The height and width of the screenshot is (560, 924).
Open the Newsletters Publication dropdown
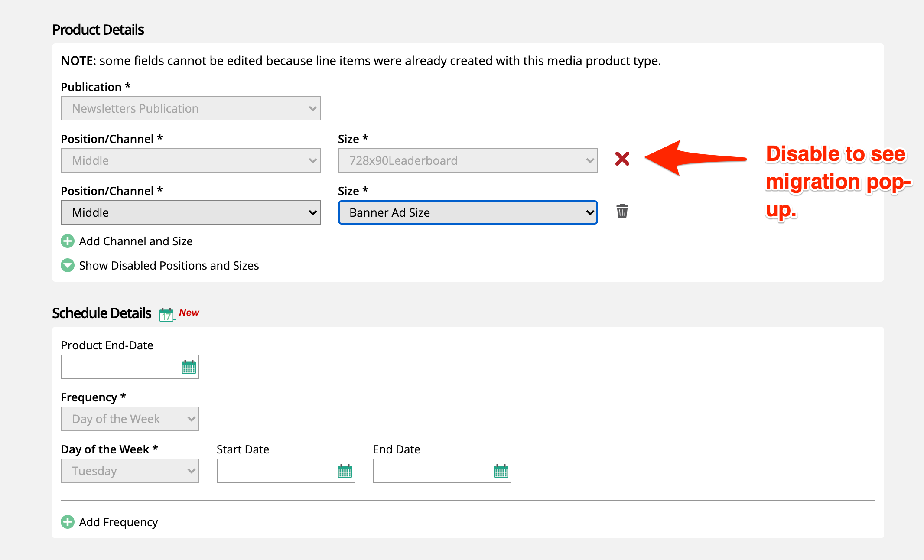[190, 108]
